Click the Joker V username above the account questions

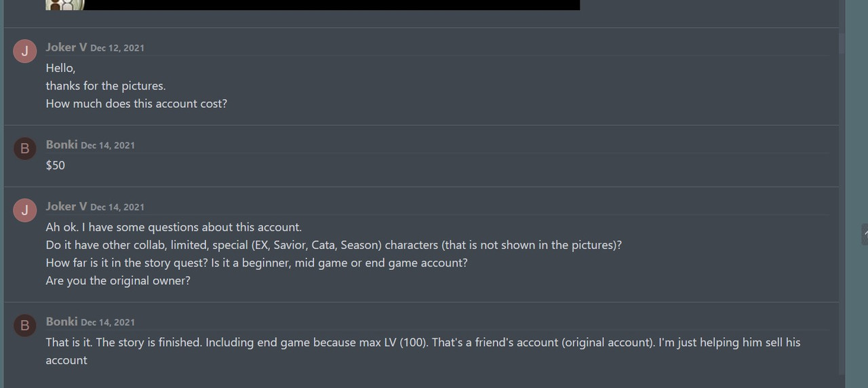click(66, 206)
